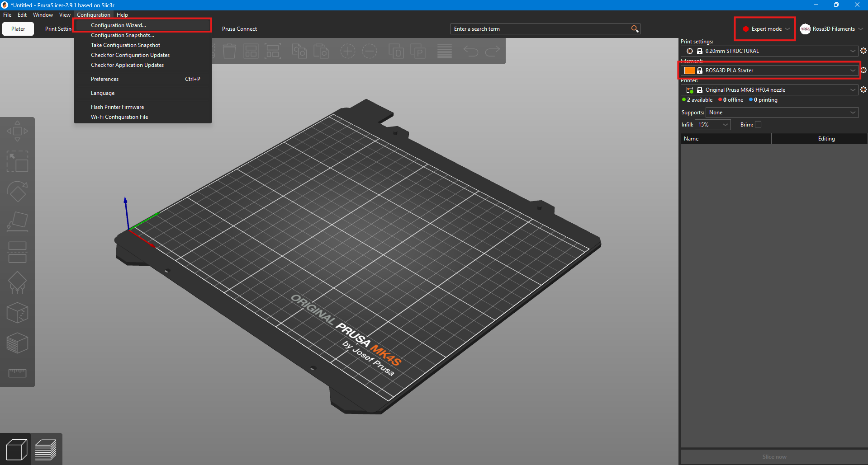Viewport: 868px width, 465px height.
Task: Click the '0 printing' printer status text
Action: pos(765,100)
